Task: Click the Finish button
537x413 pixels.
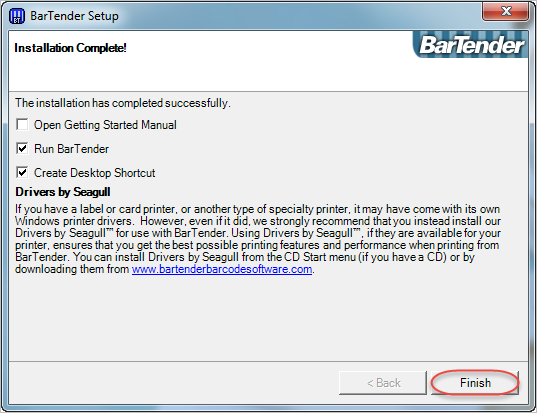Action: pos(475,383)
